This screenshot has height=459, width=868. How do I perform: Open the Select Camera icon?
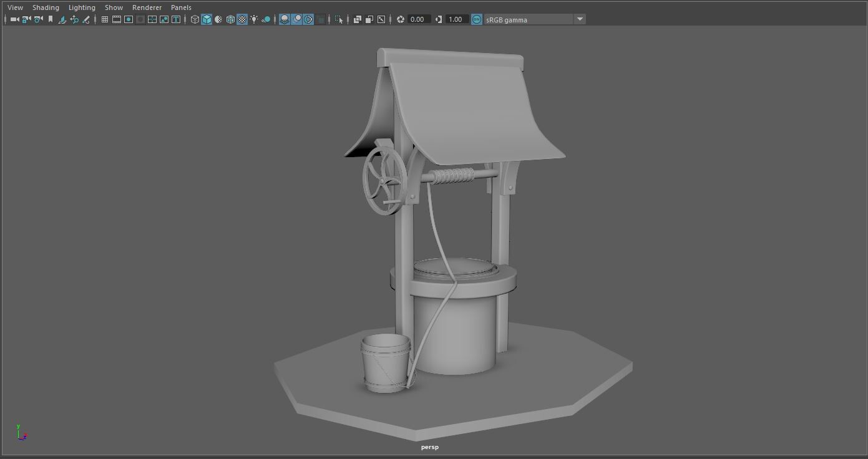pos(14,19)
